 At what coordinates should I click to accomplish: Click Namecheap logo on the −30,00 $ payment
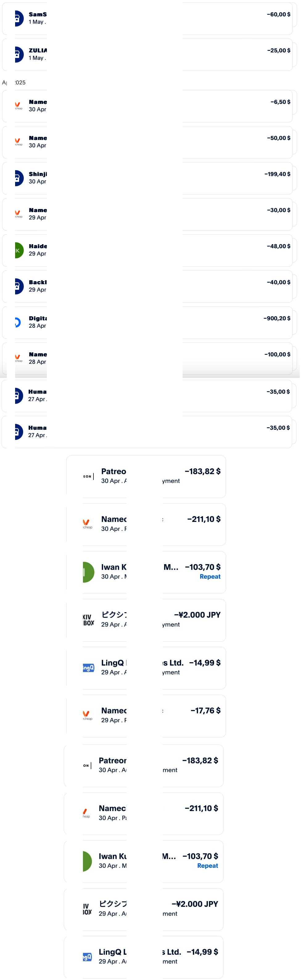18,214
